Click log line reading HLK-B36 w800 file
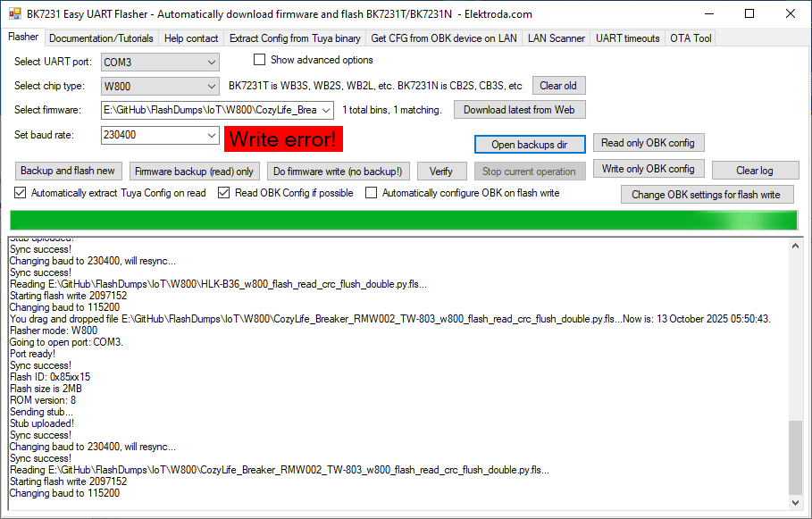 coord(219,284)
